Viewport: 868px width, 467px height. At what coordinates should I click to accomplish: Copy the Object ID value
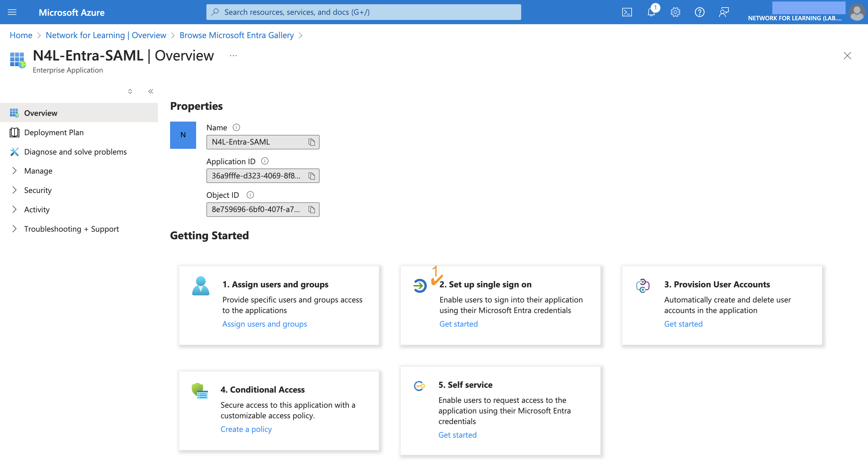pyautogui.click(x=311, y=209)
